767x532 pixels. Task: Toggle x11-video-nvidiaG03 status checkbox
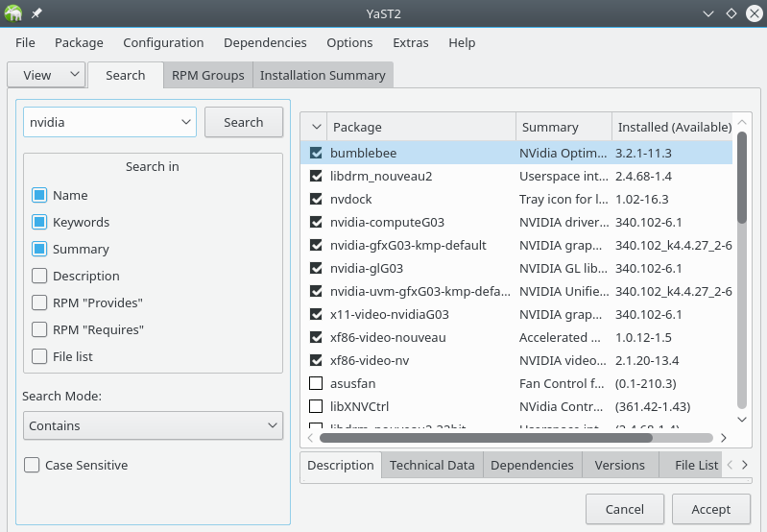click(x=316, y=314)
